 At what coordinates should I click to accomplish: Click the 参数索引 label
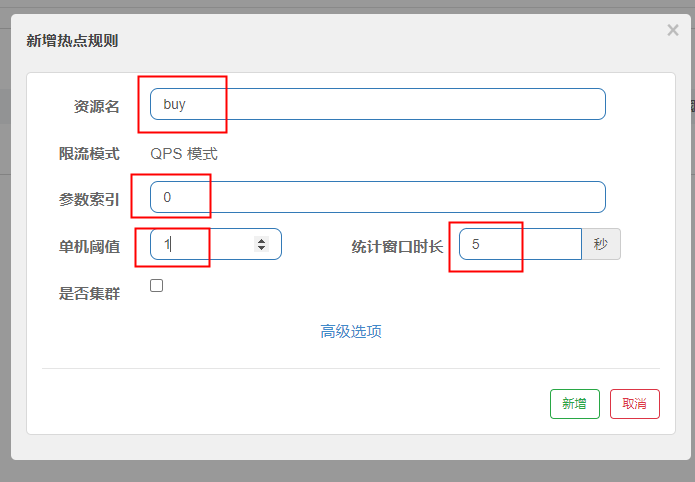pyautogui.click(x=89, y=198)
